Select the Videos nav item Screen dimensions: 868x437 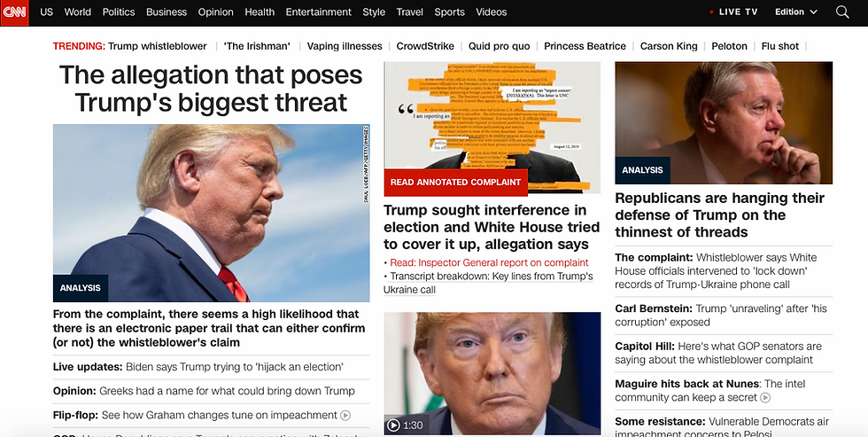[491, 12]
